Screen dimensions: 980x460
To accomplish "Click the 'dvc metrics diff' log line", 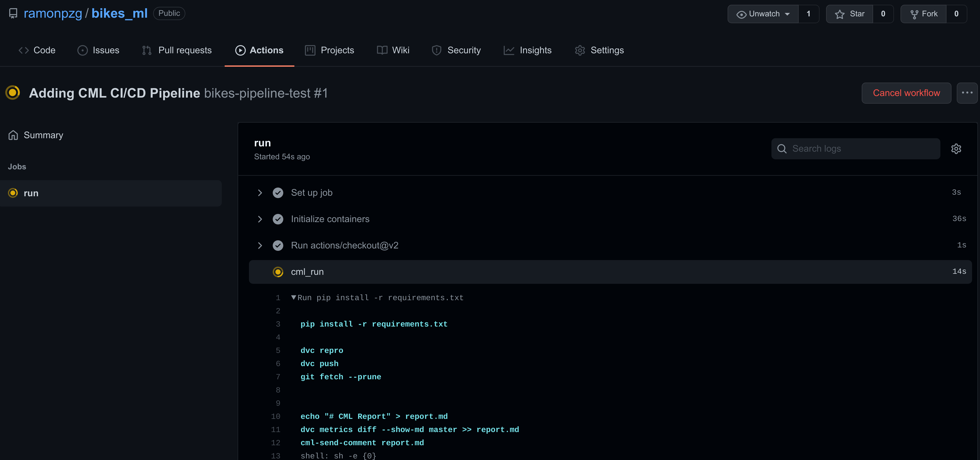I will [410, 430].
